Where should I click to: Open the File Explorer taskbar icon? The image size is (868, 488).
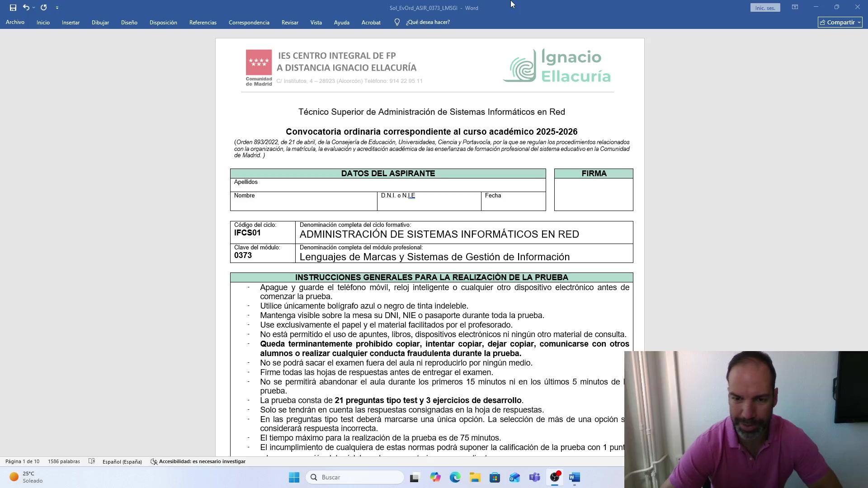tap(475, 477)
